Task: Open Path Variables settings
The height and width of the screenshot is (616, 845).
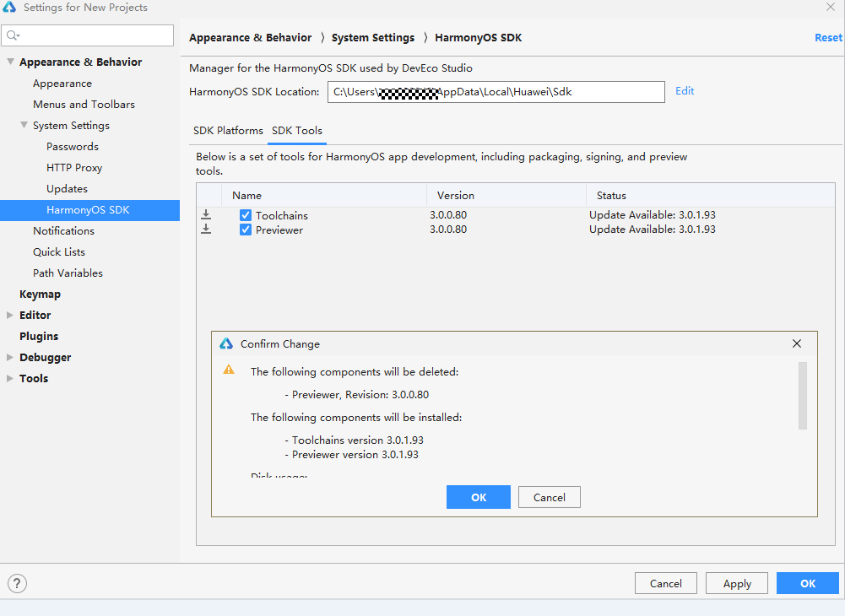Action: click(68, 273)
